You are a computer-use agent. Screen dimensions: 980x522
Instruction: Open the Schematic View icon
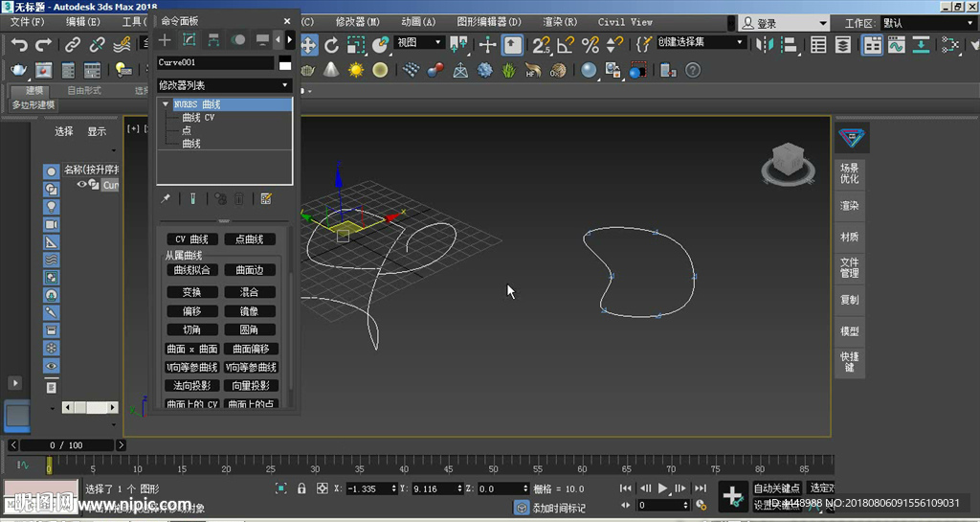tap(921, 45)
